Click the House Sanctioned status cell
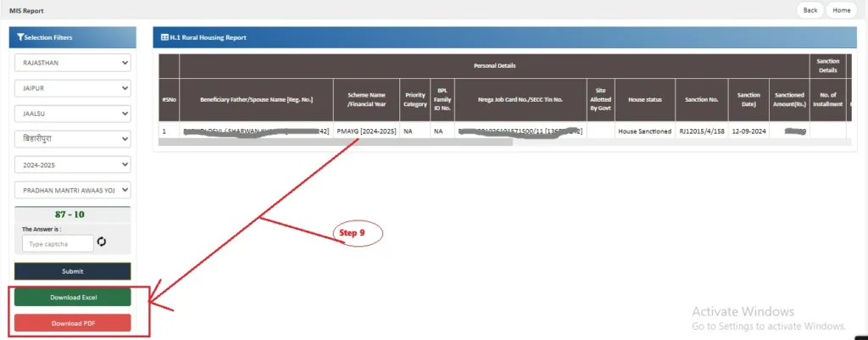Image resolution: width=868 pixels, height=340 pixels. click(x=645, y=131)
